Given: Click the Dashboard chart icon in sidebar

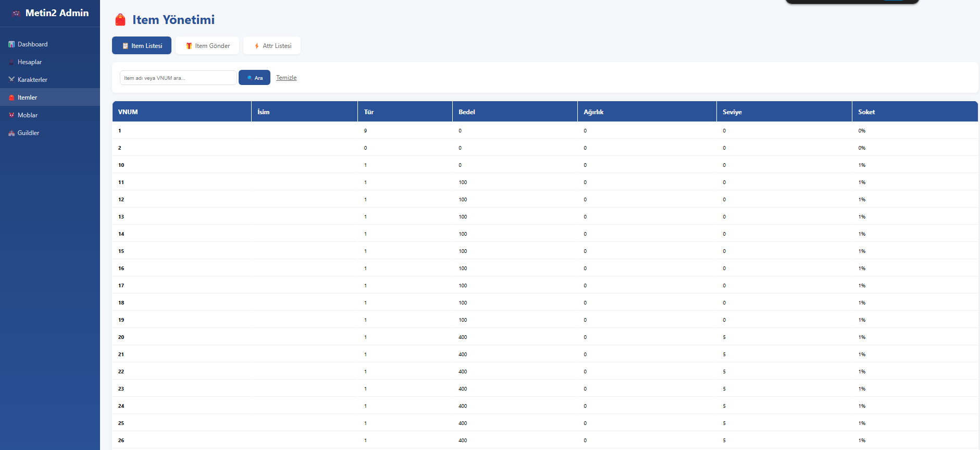Looking at the screenshot, I should (11, 44).
